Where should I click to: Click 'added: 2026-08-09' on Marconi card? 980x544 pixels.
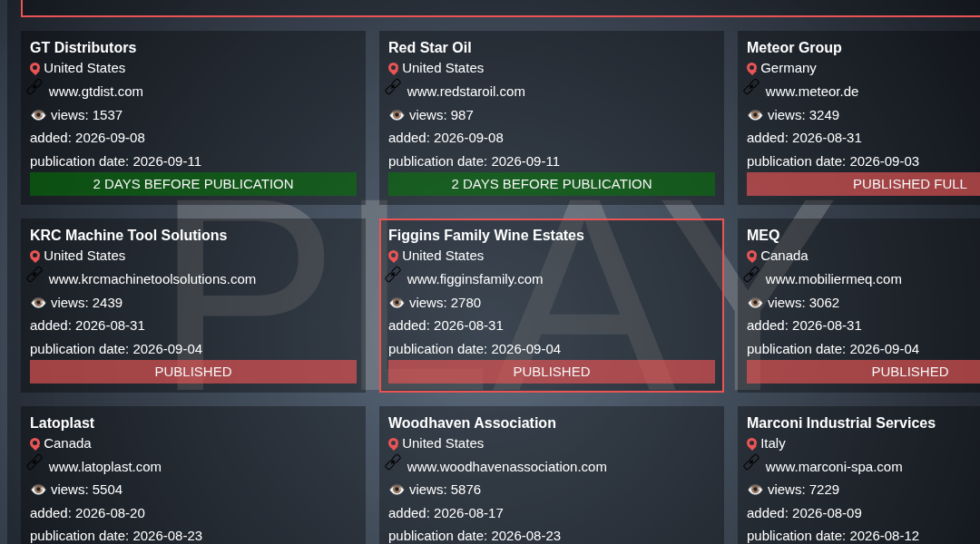(804, 513)
